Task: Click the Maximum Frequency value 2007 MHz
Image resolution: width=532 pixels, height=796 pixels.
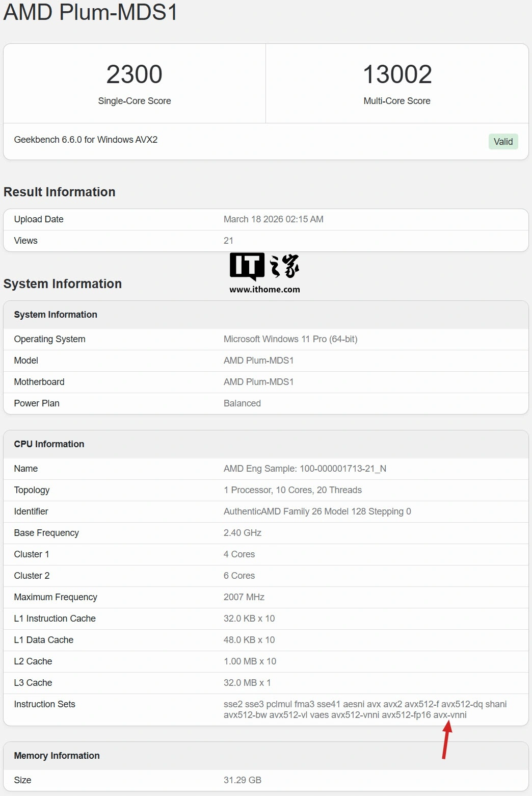Action: coord(244,597)
